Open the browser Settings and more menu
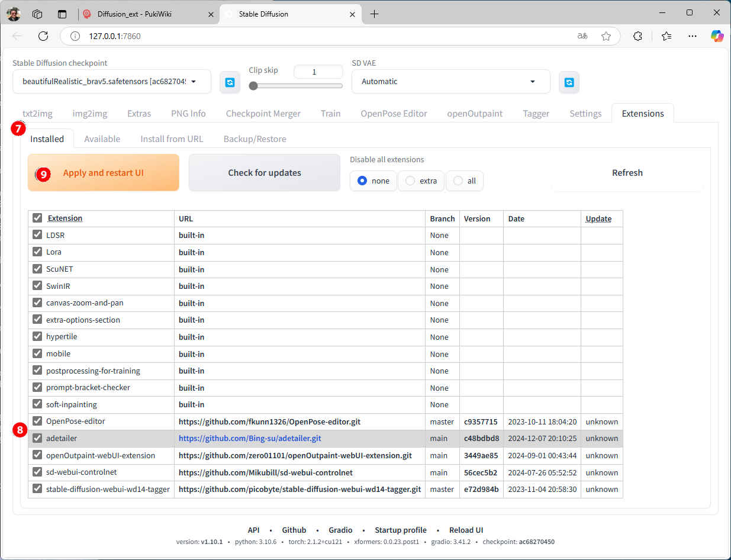This screenshot has width=731, height=560. tap(693, 36)
